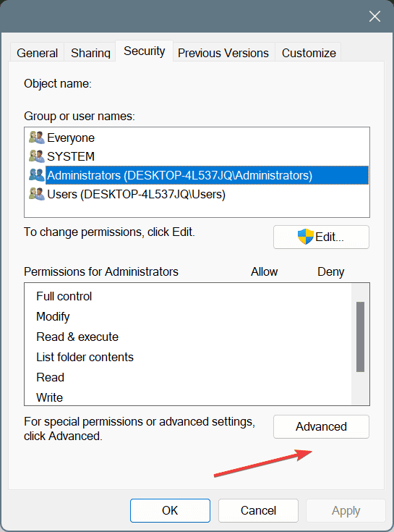Open the Sharing tab
394x532 pixels.
click(x=90, y=53)
